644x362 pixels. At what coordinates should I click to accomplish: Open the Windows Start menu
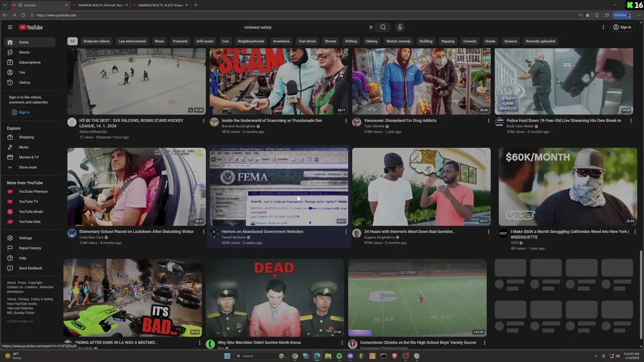pyautogui.click(x=227, y=356)
